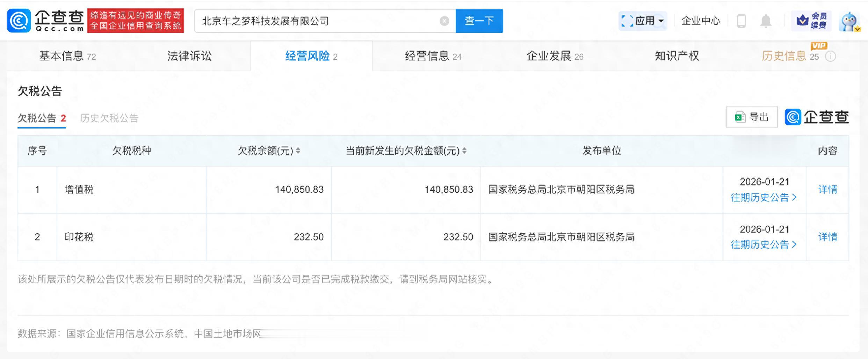This screenshot has width=868, height=359.
Task: Open the 历史信息 VIP tab
Action: tap(790, 56)
